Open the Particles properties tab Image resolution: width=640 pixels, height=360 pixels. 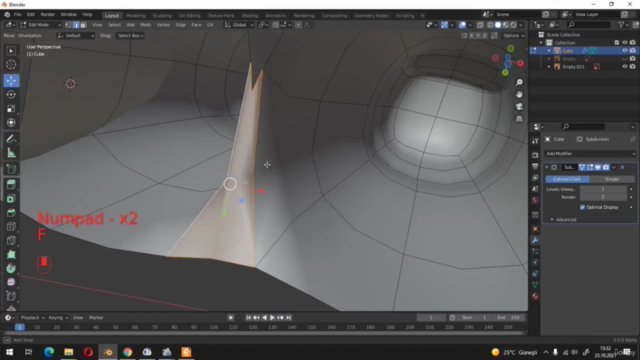point(535,251)
